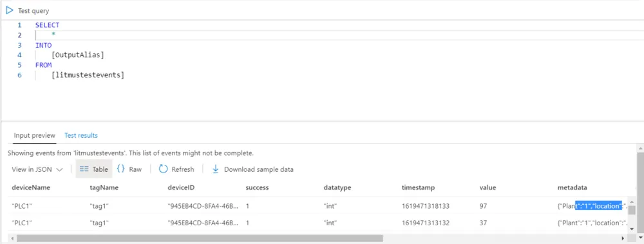This screenshot has height=244, width=644.
Task: Refresh the input preview
Action: coord(176,169)
